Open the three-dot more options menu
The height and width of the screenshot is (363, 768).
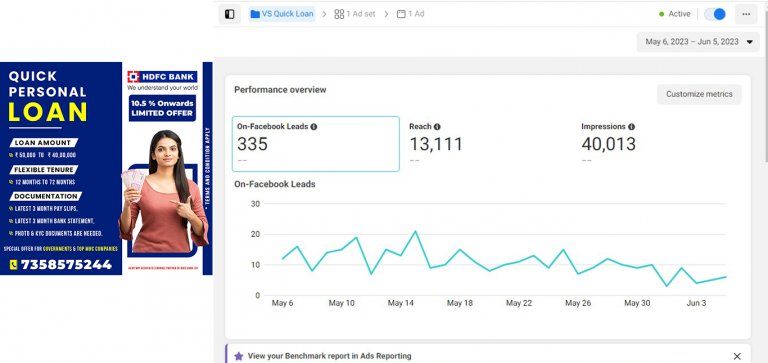[746, 14]
